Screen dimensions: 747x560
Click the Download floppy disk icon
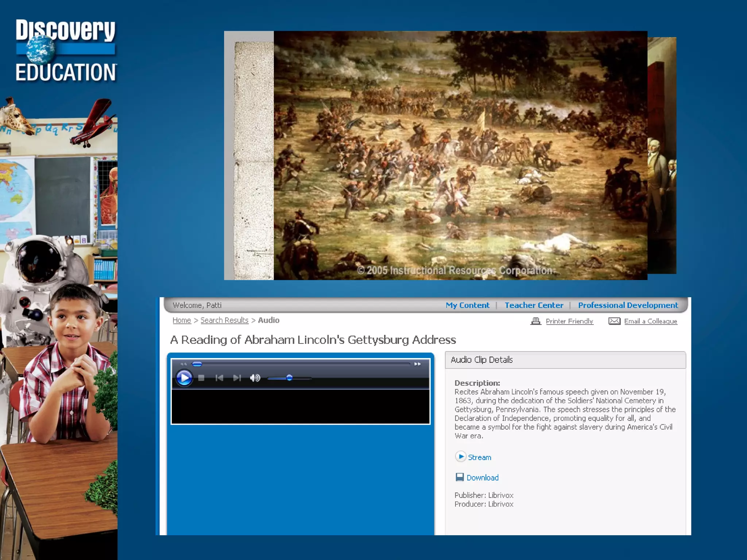460,477
